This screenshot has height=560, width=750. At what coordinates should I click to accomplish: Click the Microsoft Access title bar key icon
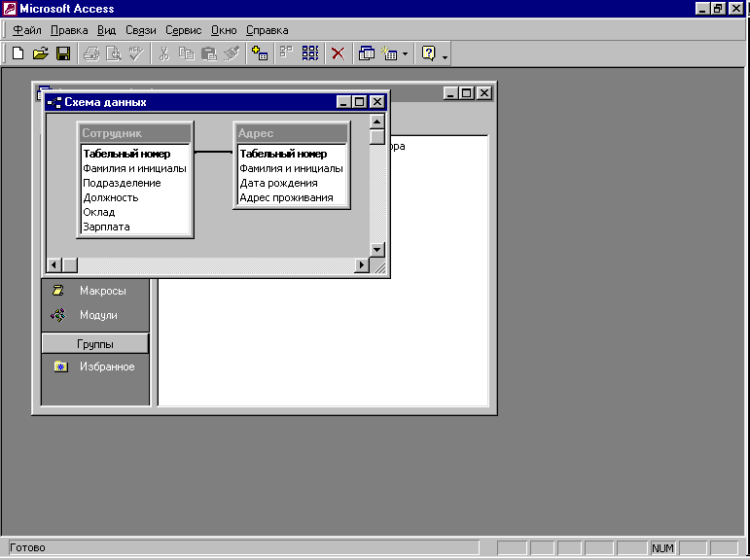click(x=9, y=9)
